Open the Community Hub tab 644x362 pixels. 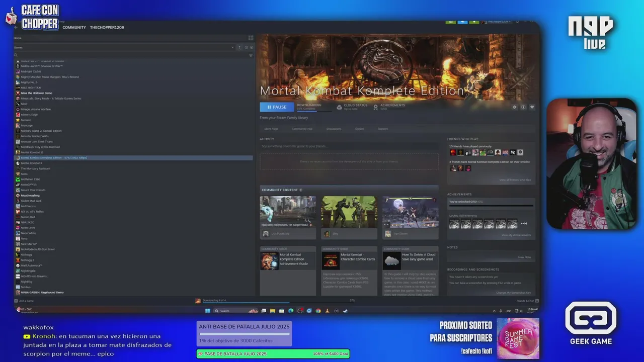coord(302,129)
